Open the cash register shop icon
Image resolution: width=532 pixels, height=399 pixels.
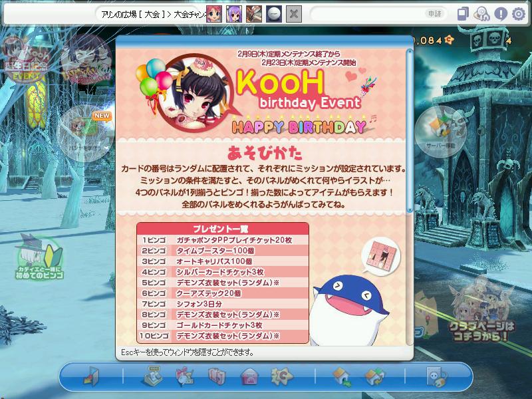point(153,376)
